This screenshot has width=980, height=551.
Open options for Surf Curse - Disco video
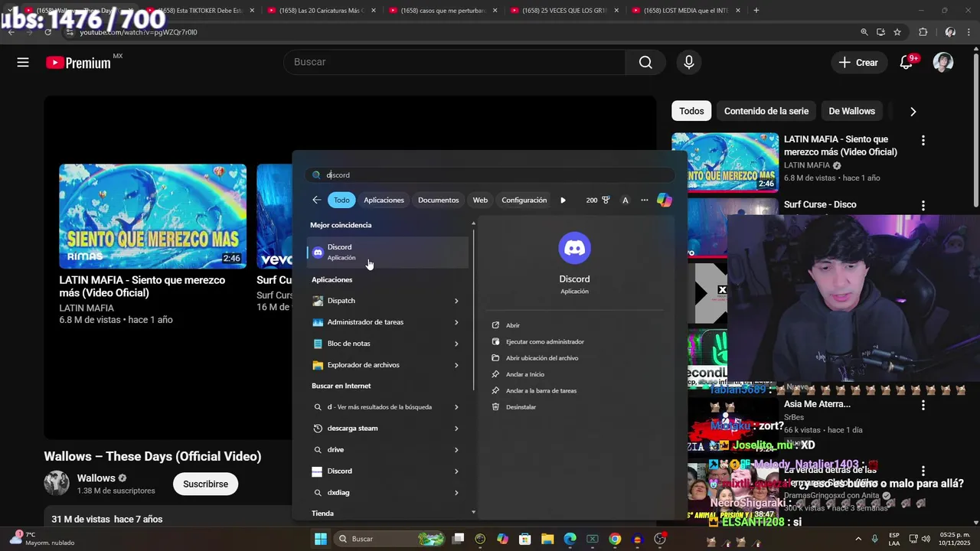(x=923, y=206)
